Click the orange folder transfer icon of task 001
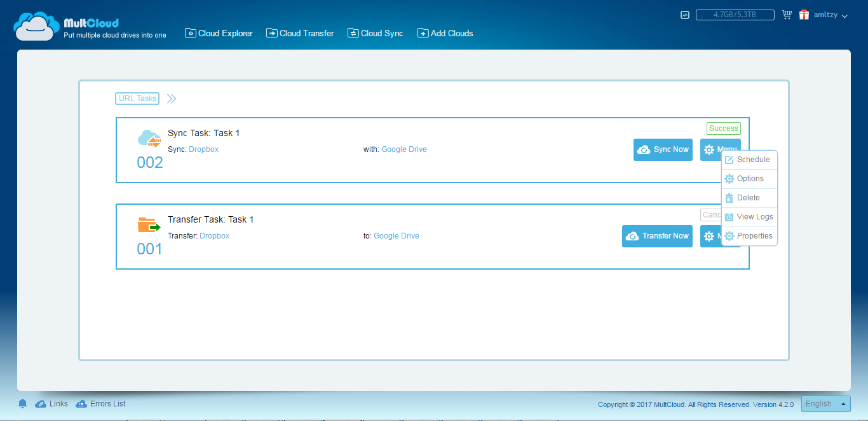The image size is (868, 421). pyautogui.click(x=149, y=225)
